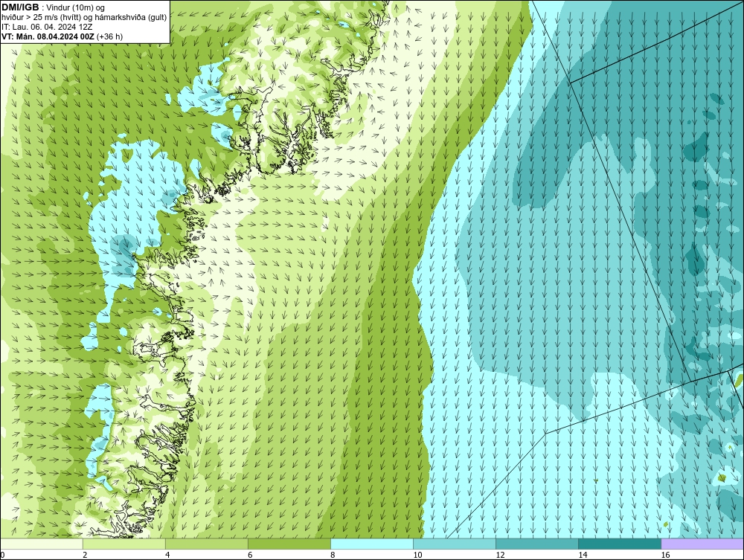Select the medium green 4–6 legend swatch

click(206, 544)
